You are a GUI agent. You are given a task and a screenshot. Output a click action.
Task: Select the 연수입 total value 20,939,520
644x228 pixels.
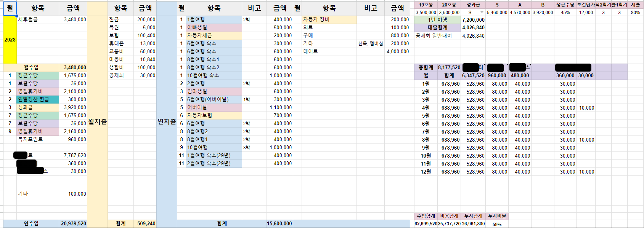pyautogui.click(x=73, y=223)
